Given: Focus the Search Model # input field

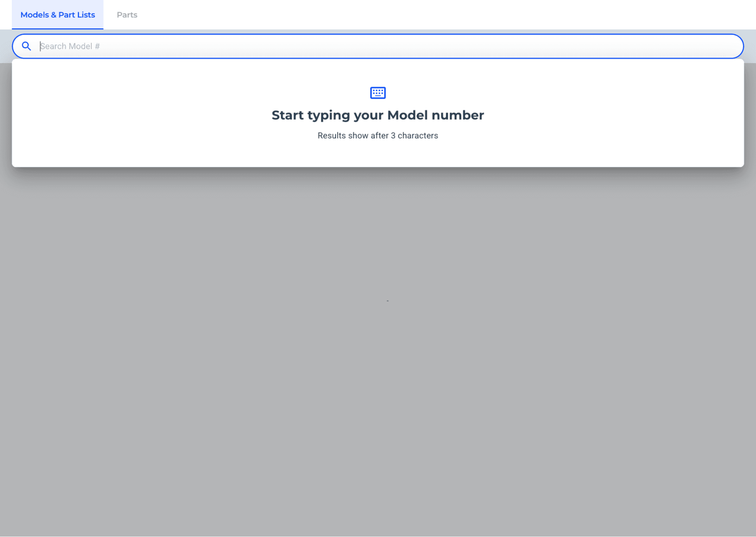Looking at the screenshot, I should (378, 46).
